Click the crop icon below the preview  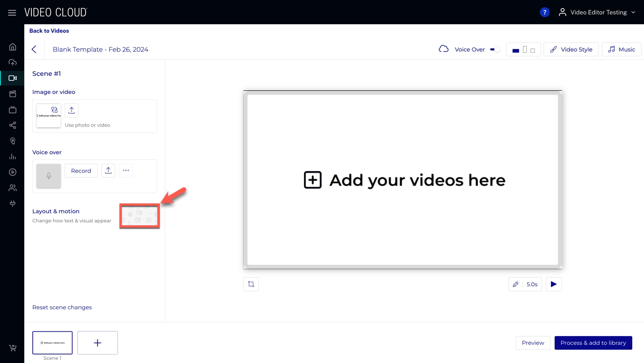(251, 284)
